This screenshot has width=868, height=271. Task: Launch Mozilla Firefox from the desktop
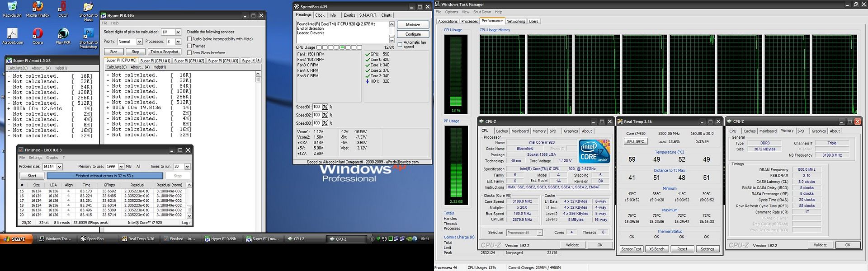coord(38,9)
